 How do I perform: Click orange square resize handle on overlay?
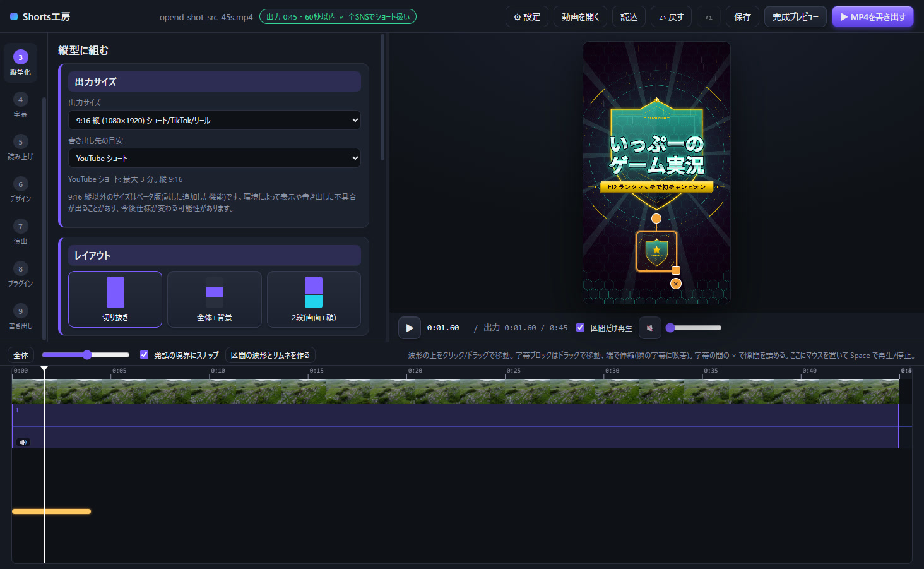[675, 270]
